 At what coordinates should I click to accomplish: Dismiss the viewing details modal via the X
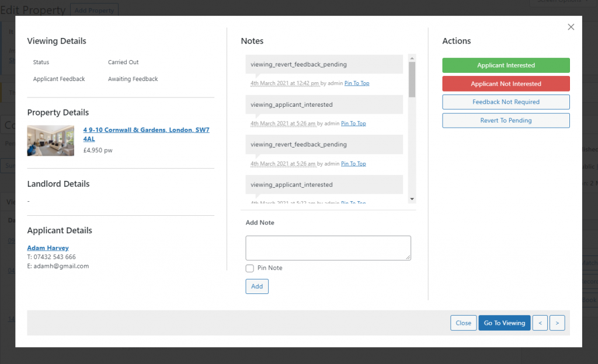tap(571, 27)
